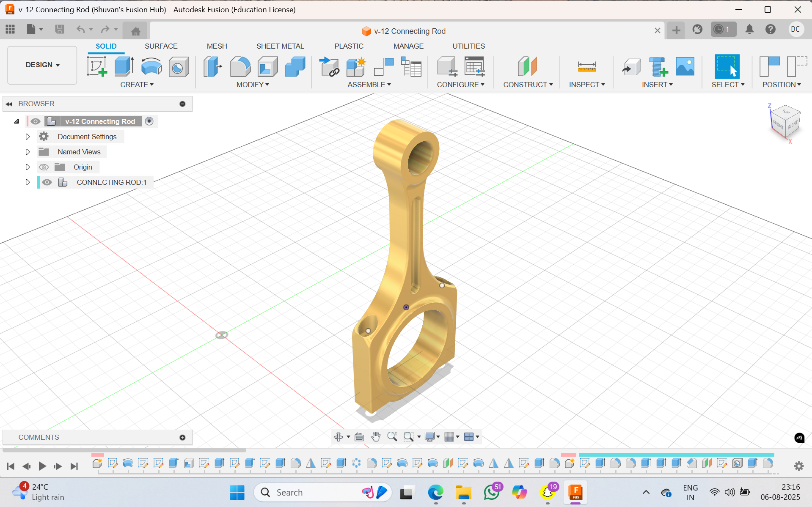Open the MODIFY dropdown menu
Viewport: 812px width, 507px height.
pos(253,85)
